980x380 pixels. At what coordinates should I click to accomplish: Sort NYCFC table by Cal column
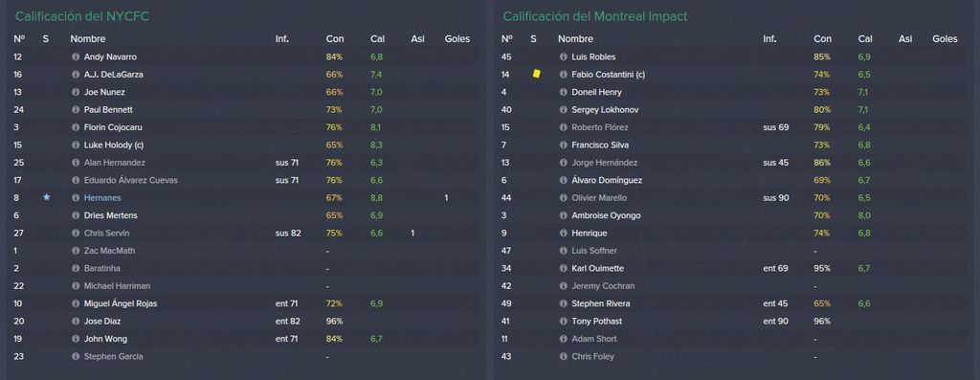tap(377, 38)
